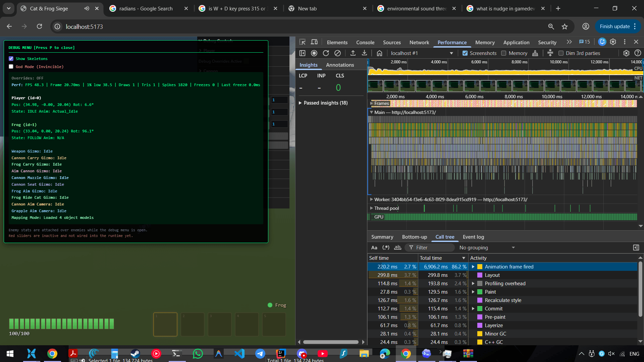Viewport: 644px width, 362px height.
Task: Expand Passed insights (18)
Action: tap(300, 103)
